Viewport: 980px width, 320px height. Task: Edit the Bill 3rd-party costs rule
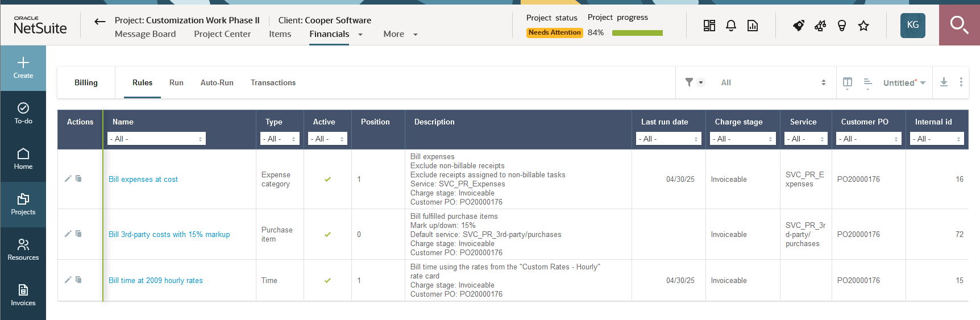68,234
